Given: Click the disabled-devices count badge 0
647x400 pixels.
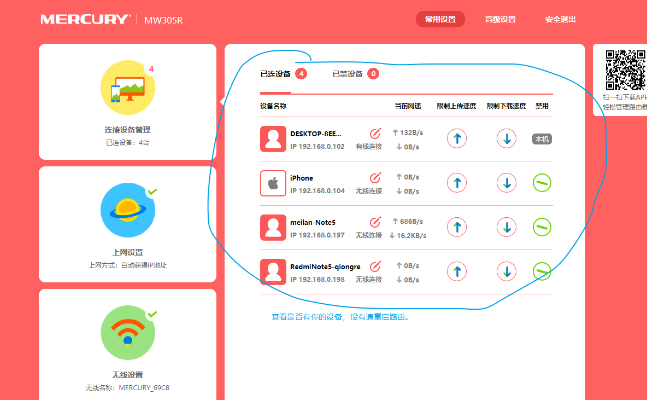Looking at the screenshot, I should coord(373,74).
